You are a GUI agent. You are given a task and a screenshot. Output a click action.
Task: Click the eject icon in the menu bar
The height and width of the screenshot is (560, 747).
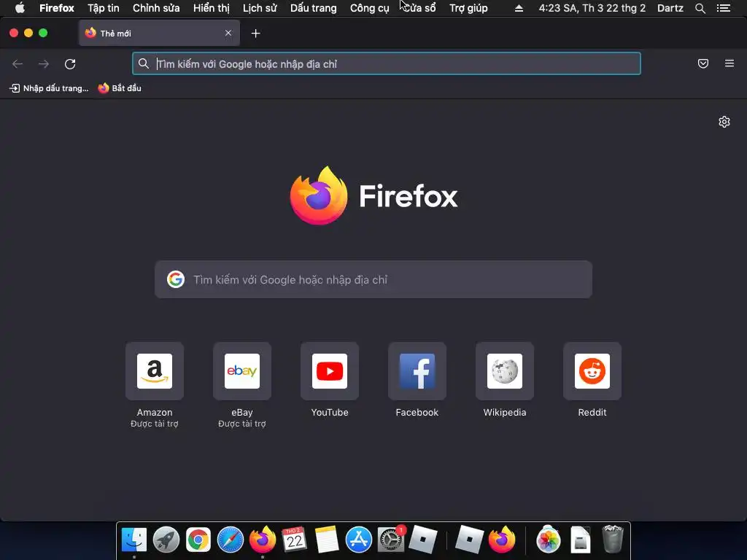[x=519, y=8]
